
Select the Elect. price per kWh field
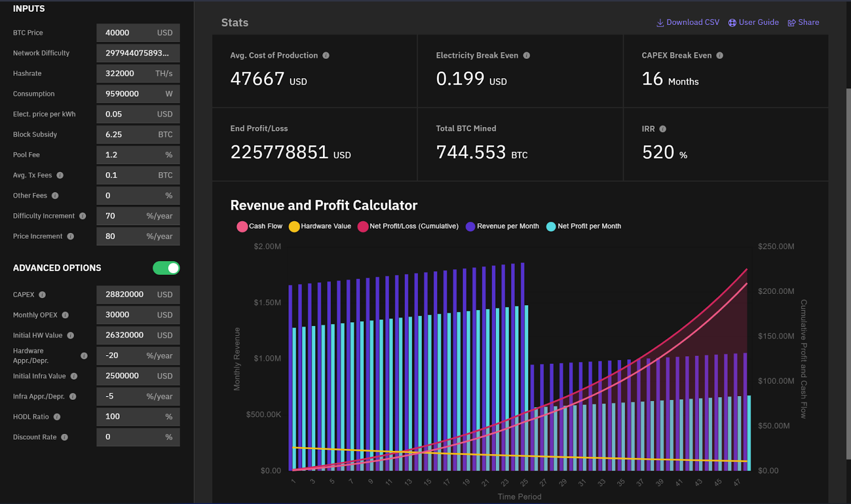[138, 114]
